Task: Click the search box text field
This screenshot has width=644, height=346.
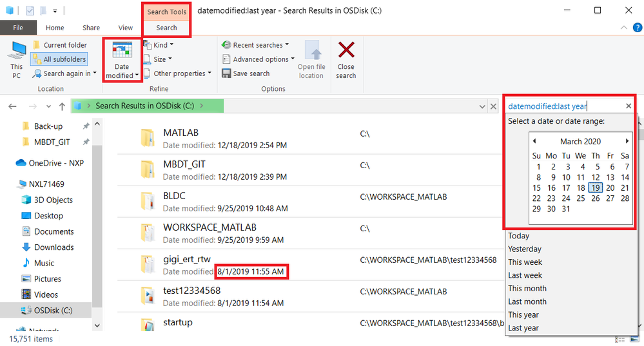Action: tap(565, 106)
